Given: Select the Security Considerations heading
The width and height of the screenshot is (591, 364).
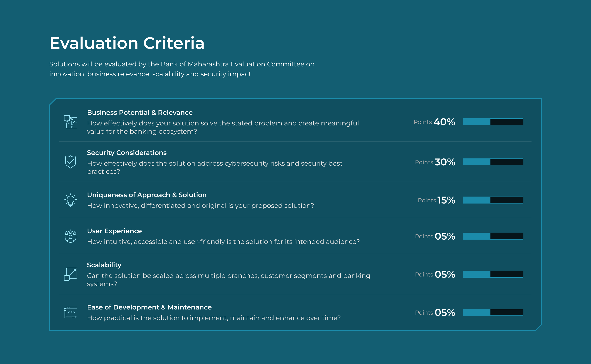Looking at the screenshot, I should [x=127, y=153].
